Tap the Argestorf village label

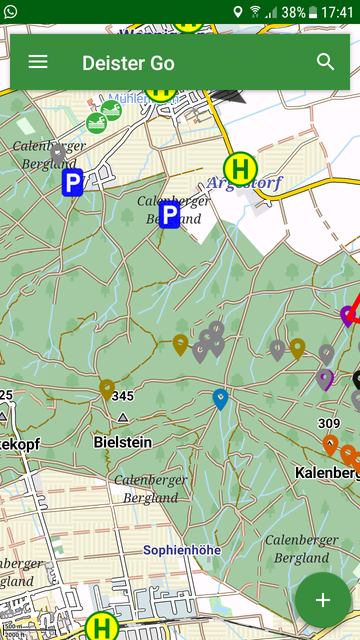pyautogui.click(x=244, y=184)
